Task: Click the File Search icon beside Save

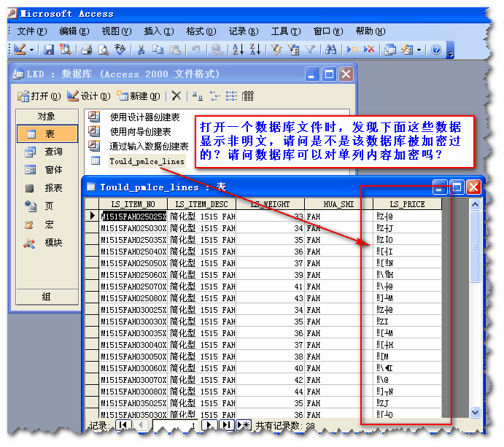Action: click(x=65, y=50)
